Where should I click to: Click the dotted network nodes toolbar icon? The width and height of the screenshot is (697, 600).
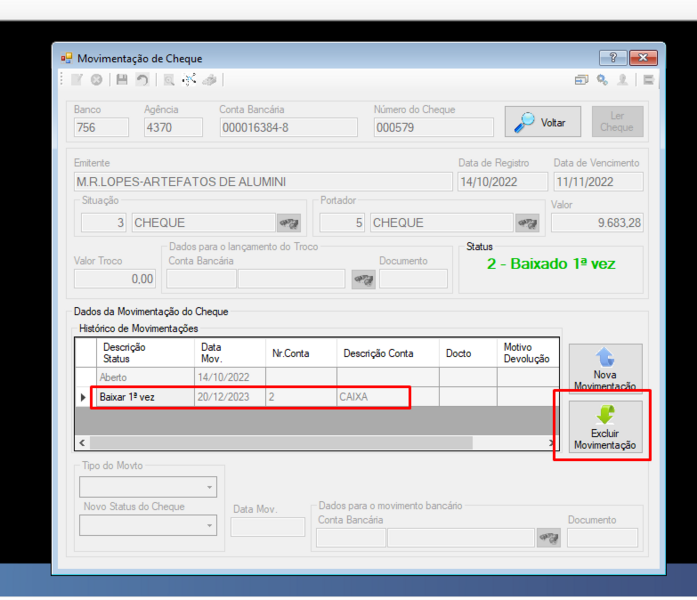pyautogui.click(x=189, y=80)
